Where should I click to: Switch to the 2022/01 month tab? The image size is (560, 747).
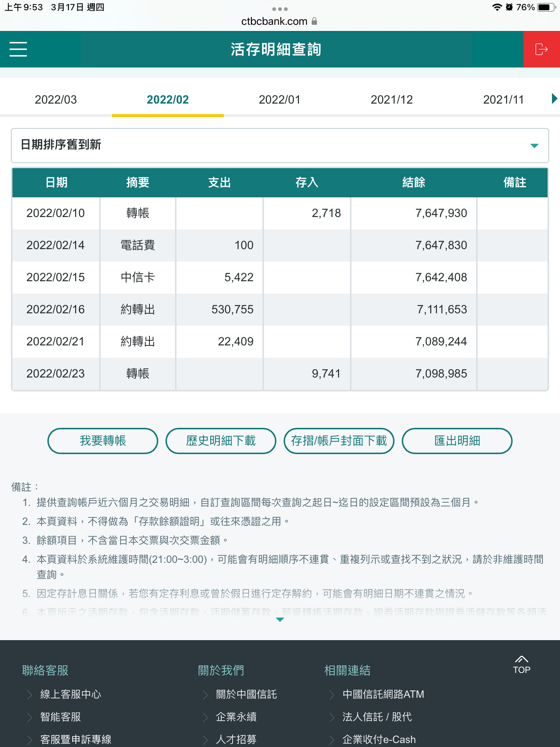pyautogui.click(x=279, y=100)
